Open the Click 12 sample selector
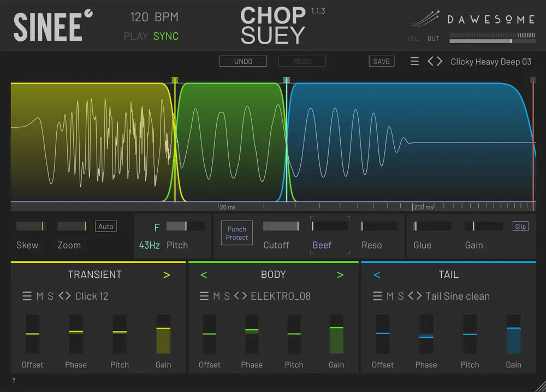Viewport: 546px width, 392px height. click(92, 296)
